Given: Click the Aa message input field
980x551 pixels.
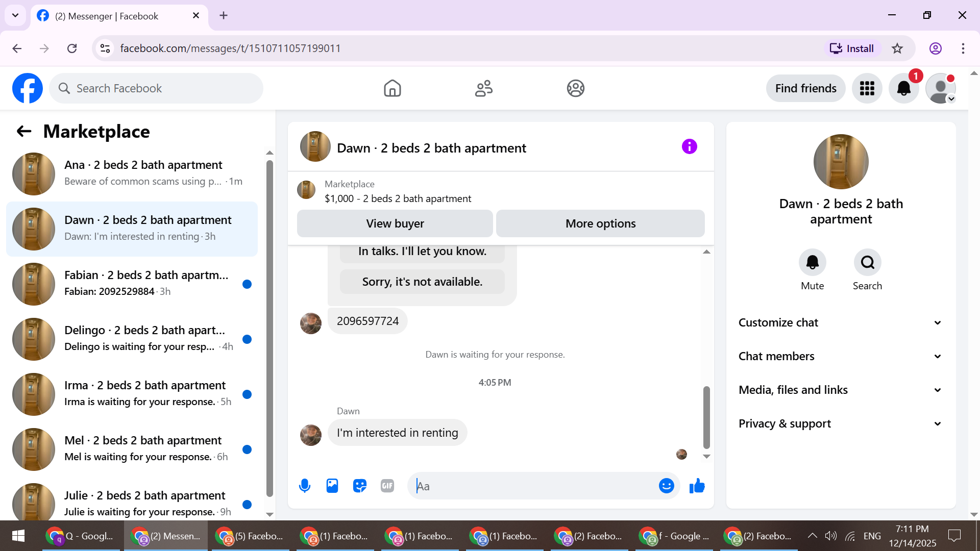Looking at the screenshot, I should coord(533,486).
